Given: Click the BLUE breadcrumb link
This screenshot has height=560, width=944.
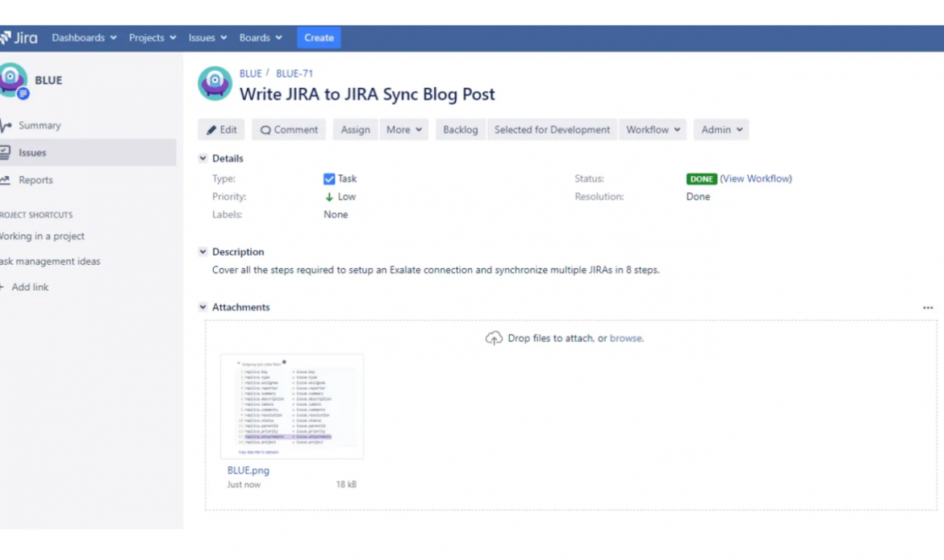Looking at the screenshot, I should pyautogui.click(x=250, y=73).
